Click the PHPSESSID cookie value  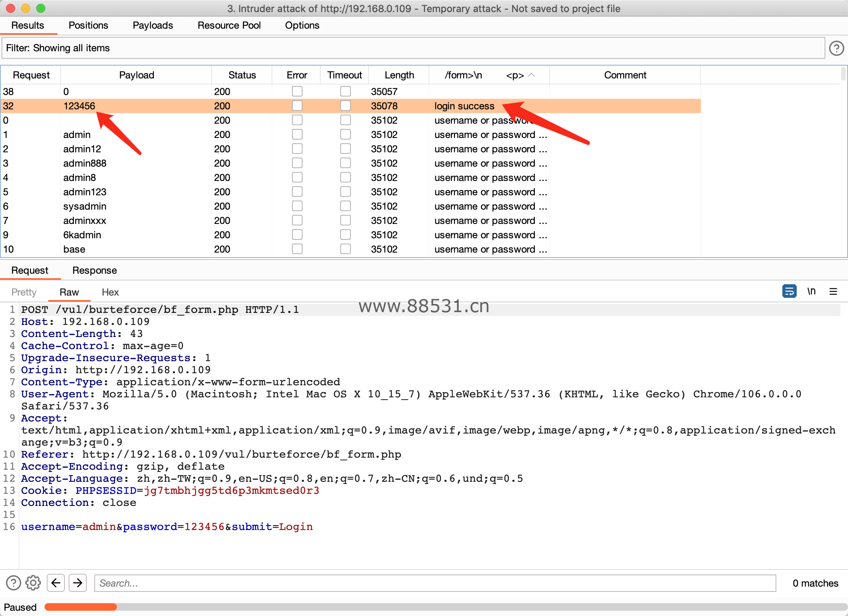coord(231,490)
